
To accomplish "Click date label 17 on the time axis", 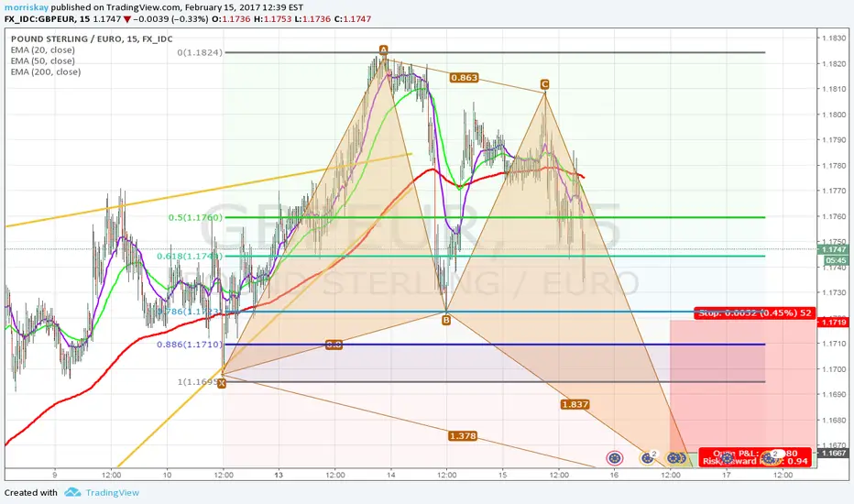I will pos(726,475).
